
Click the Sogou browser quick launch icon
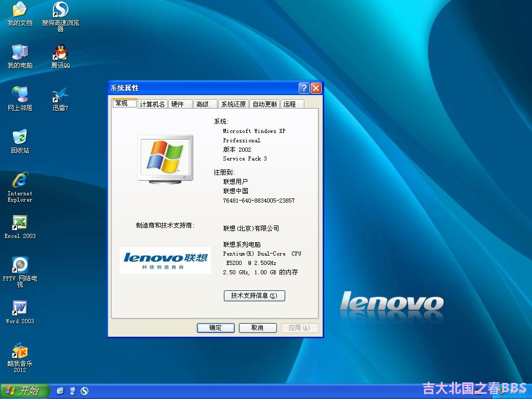(85, 391)
